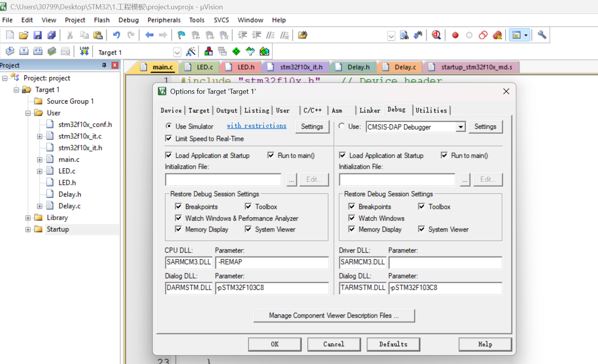Expand main.c node in project tree

pyautogui.click(x=40, y=160)
